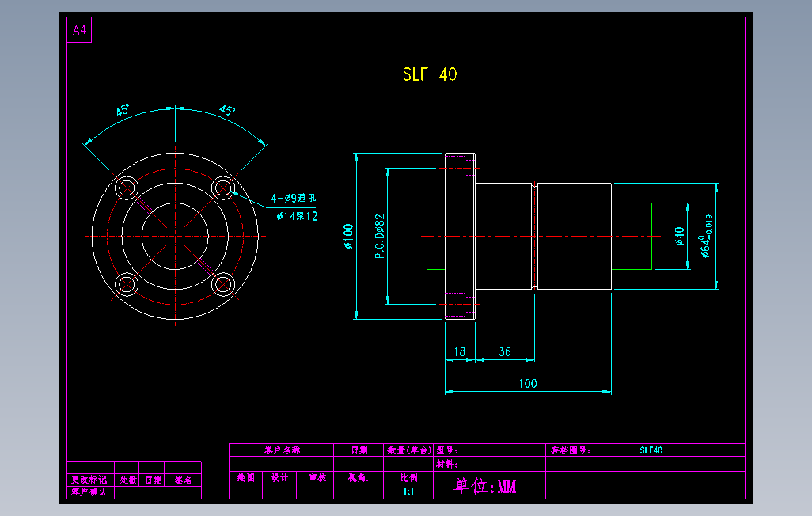Click the SLF40 archive number in title block
Screen dimensions: 812x516
coord(651,450)
